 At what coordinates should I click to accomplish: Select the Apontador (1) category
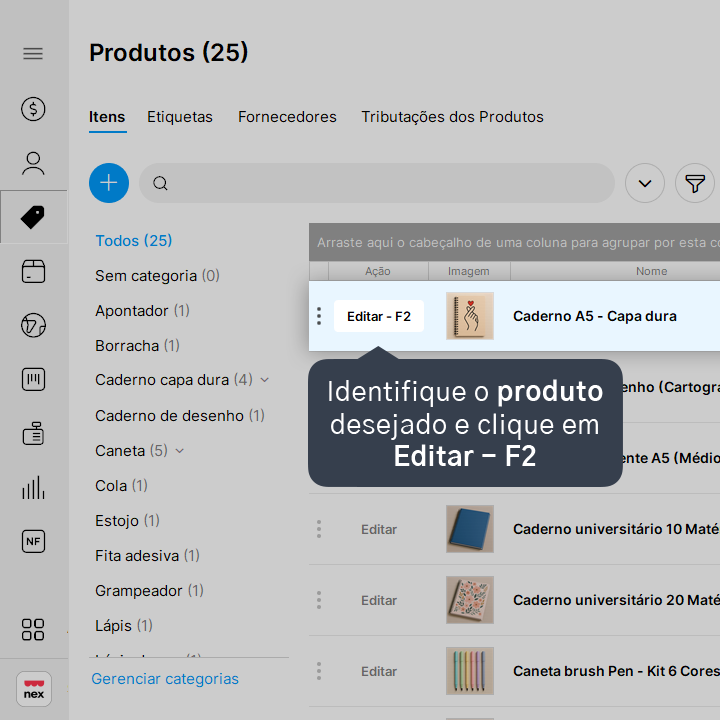pos(142,311)
